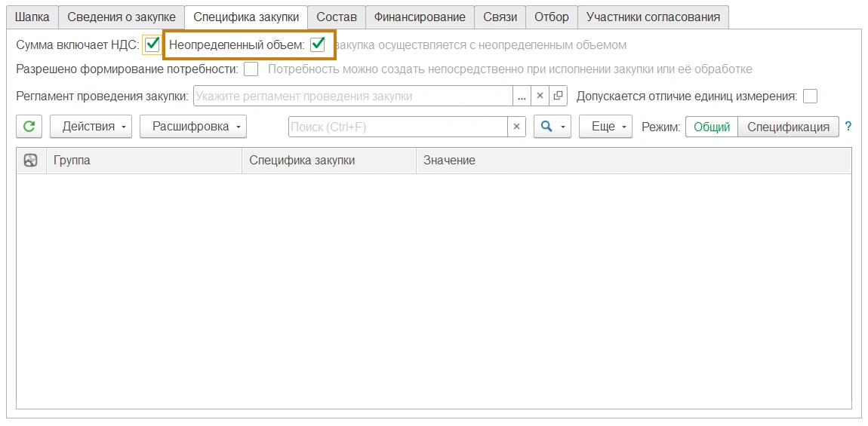Click the Специфика закупки column header
The image size is (868, 426).
(329, 161)
